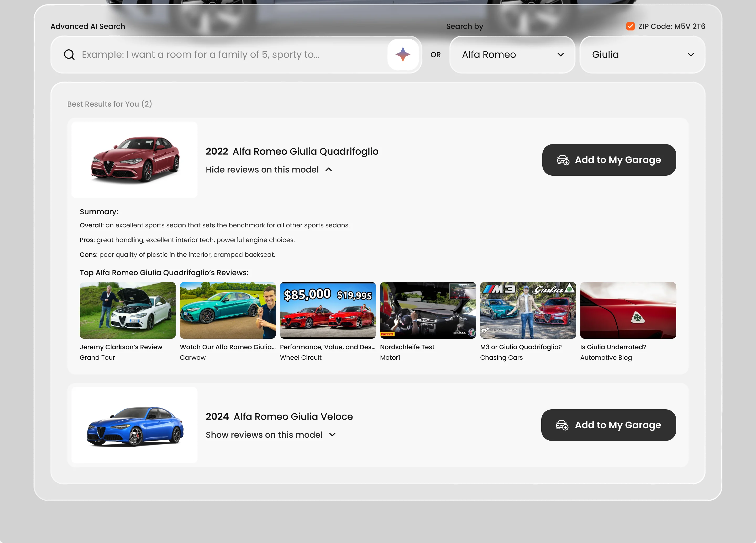Collapse reviews for Giulia Quadrifoglio

coord(269,170)
